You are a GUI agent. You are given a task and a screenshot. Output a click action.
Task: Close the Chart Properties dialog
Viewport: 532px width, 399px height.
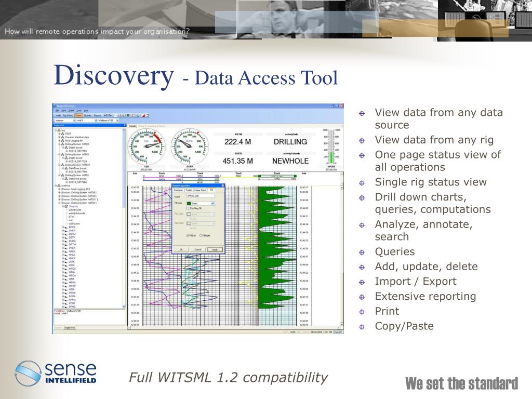(223, 185)
